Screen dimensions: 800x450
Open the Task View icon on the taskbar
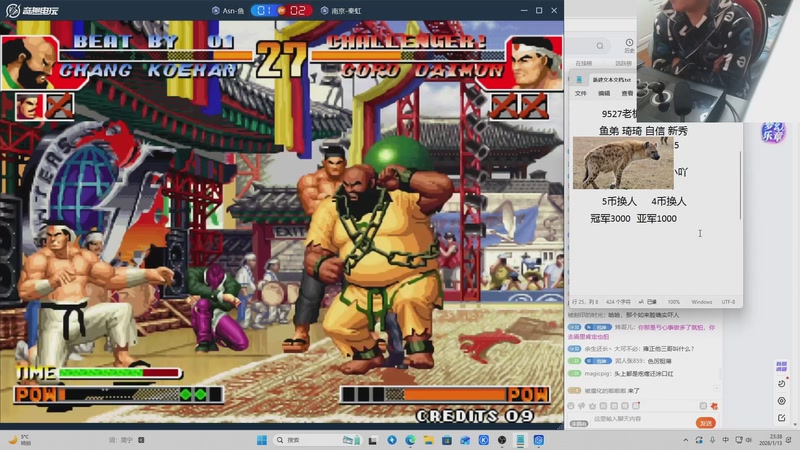point(373,440)
